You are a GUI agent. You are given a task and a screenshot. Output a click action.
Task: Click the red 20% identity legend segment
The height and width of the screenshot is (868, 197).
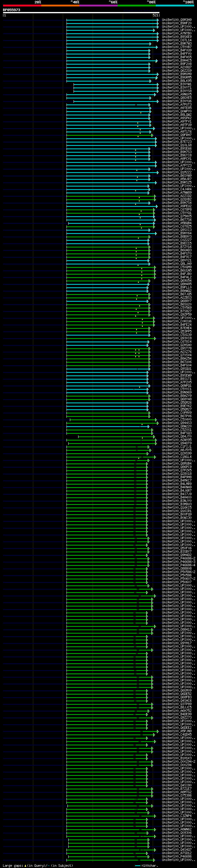(x=22, y=6)
